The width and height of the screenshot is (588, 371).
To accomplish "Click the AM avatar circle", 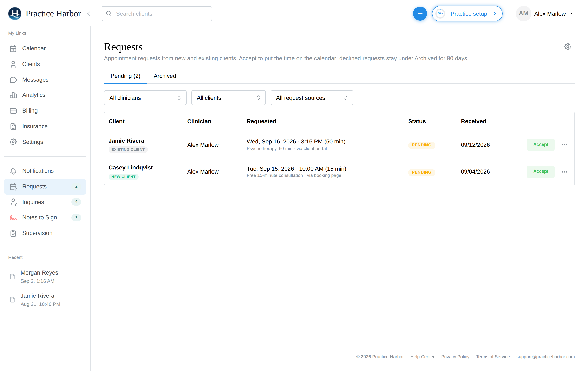I will (523, 14).
